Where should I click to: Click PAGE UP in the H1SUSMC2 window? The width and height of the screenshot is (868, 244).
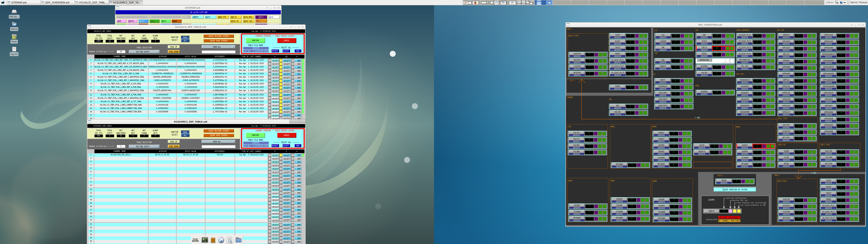(174, 141)
